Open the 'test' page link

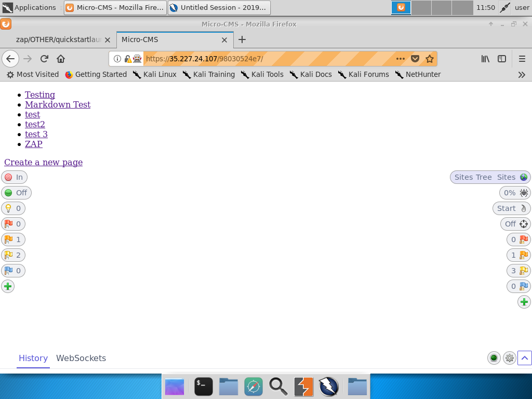click(33, 114)
